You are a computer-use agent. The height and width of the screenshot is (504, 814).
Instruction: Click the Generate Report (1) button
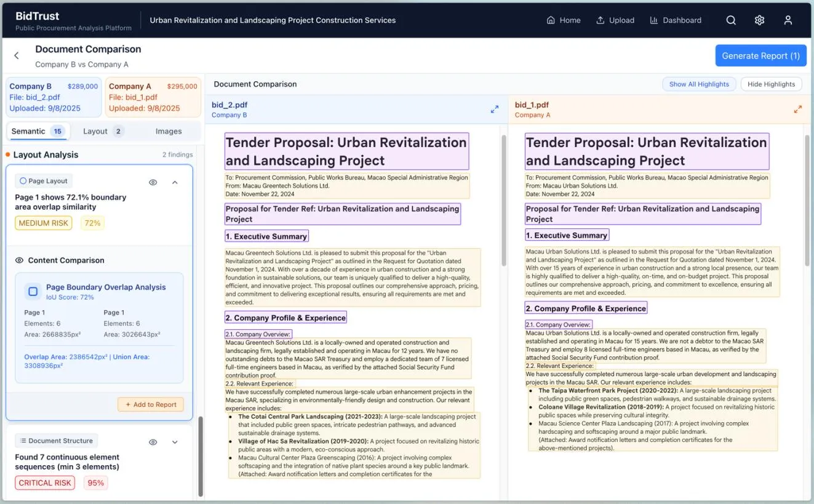click(x=760, y=55)
